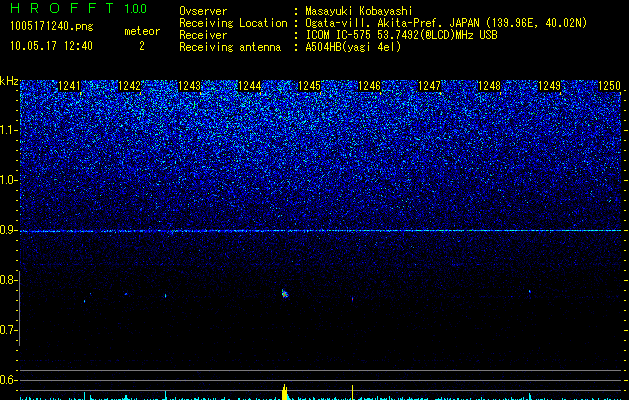Click the 0.8 frequency axis label
The width and height of the screenshot is (629, 400).
coord(8,280)
